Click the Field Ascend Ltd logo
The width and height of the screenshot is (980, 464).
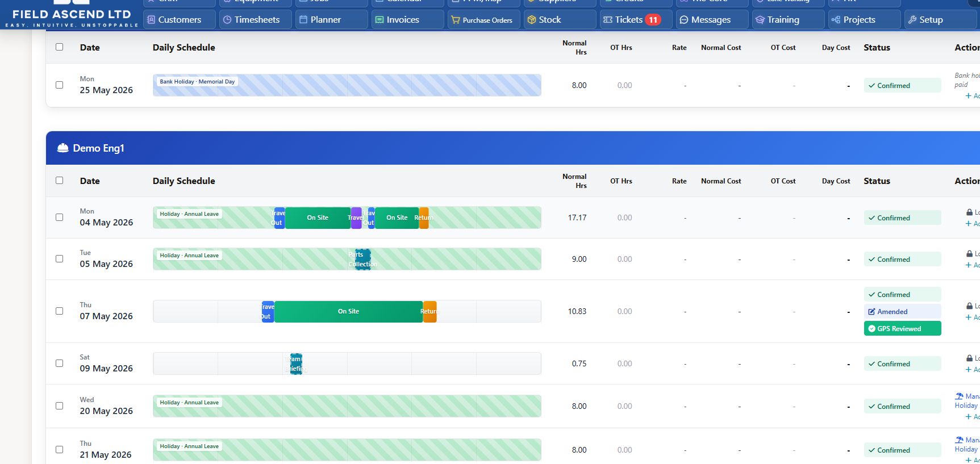point(72,15)
